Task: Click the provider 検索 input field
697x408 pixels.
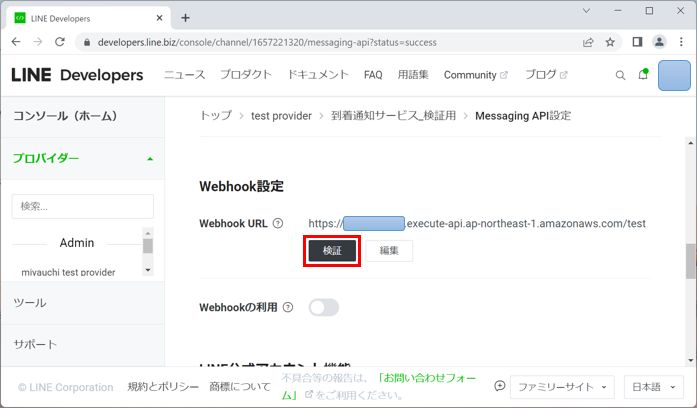Action: tap(83, 206)
